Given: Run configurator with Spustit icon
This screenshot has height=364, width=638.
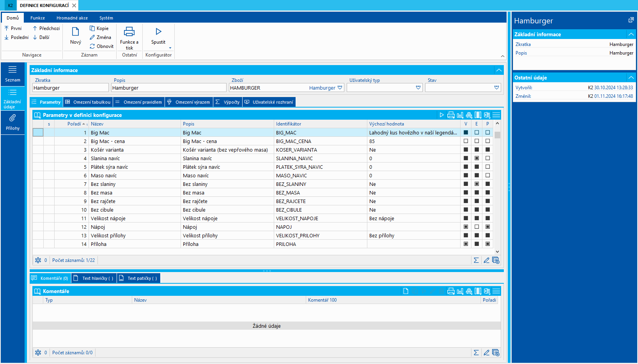Looking at the screenshot, I should [x=158, y=32].
